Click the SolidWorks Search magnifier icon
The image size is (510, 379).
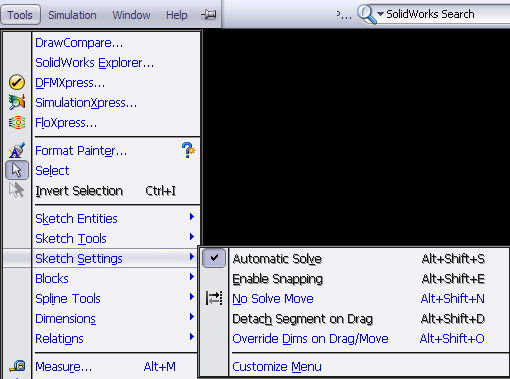[366, 15]
